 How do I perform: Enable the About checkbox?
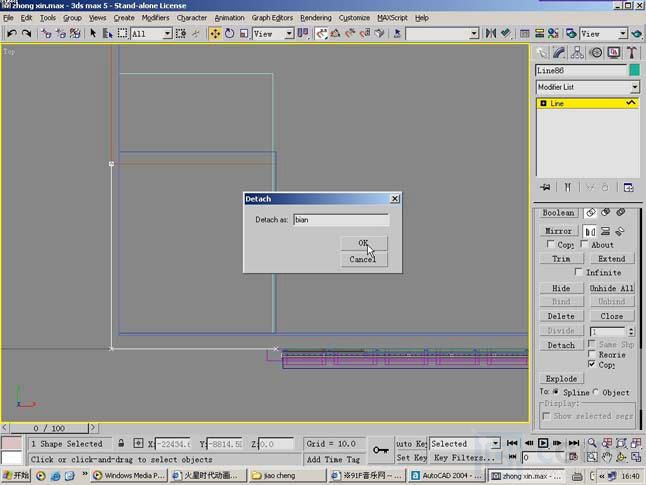pyautogui.click(x=585, y=244)
